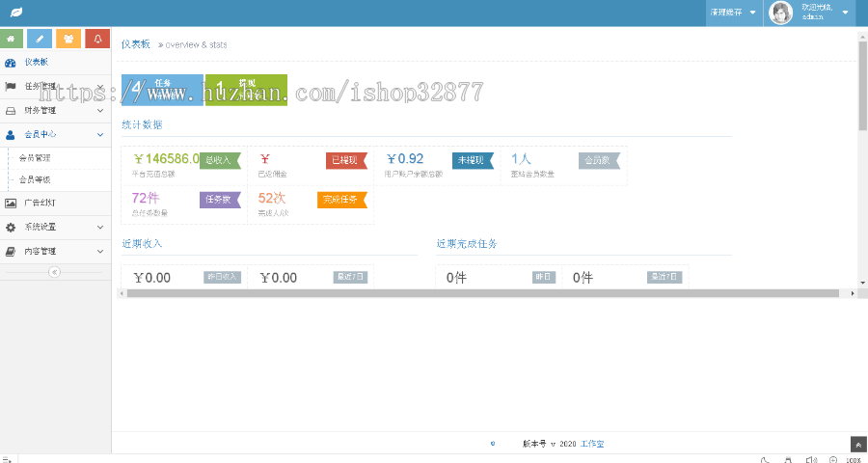Image resolution: width=868 pixels, height=463 pixels.
Task: Collapse the sidebar with the double-arrow button
Action: point(54,272)
